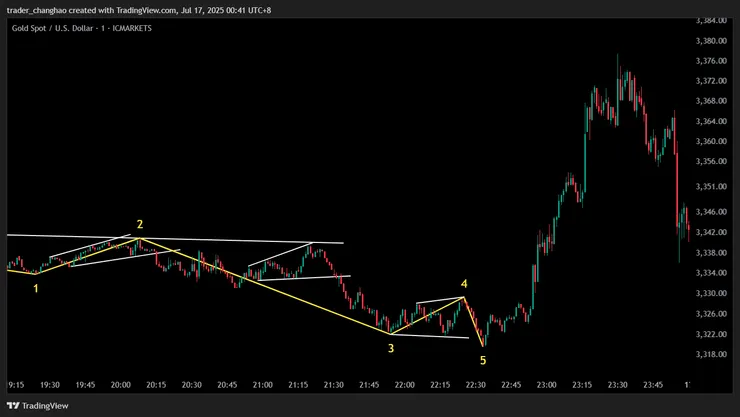
Task: Click the 21:00 time axis label
Action: [262, 385]
